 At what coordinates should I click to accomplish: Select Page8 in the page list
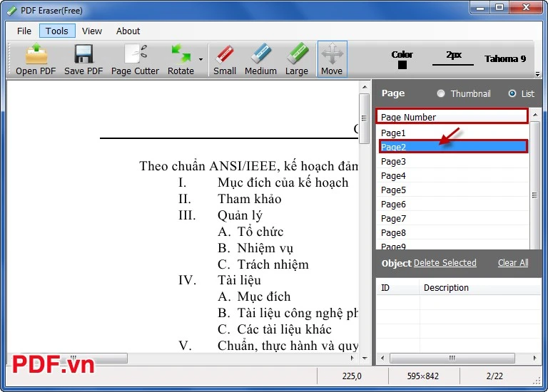click(x=452, y=233)
